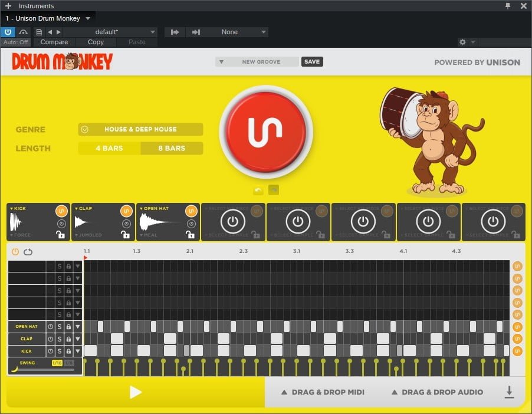Screen dimensions: 532x414
Task: Pin the Instruments window
Action: pos(508,6)
